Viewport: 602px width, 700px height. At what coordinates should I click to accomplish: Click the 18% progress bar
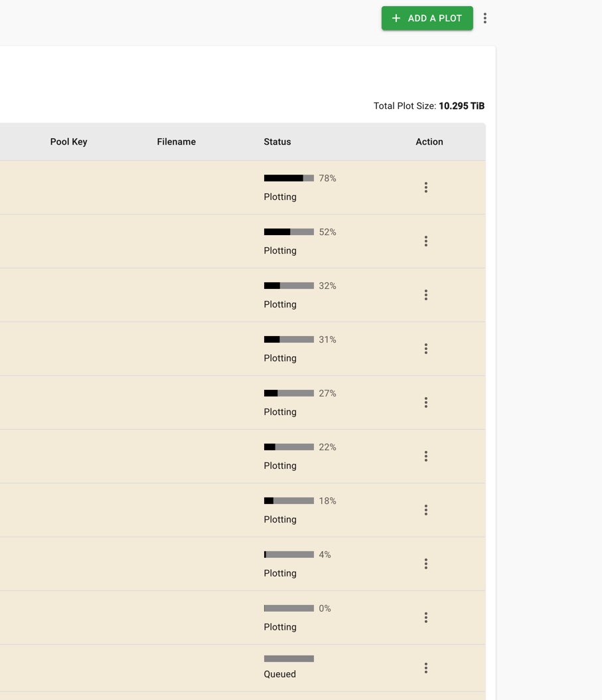pos(289,501)
